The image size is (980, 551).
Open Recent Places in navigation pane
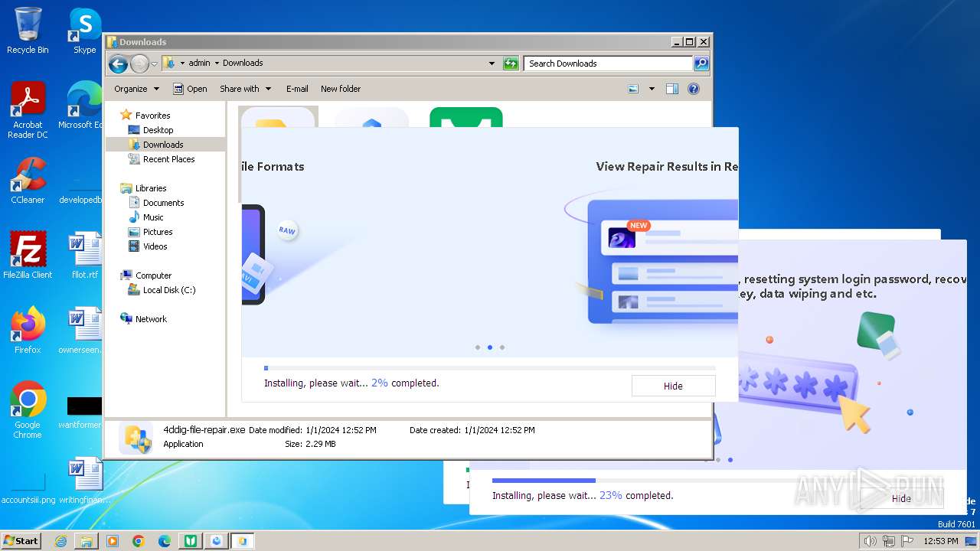pyautogui.click(x=168, y=159)
